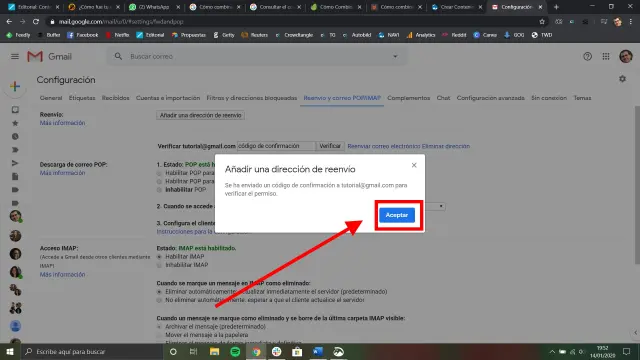Click the Windows taskbar search box
Viewport: 640px width, 360px height.
tap(91, 351)
